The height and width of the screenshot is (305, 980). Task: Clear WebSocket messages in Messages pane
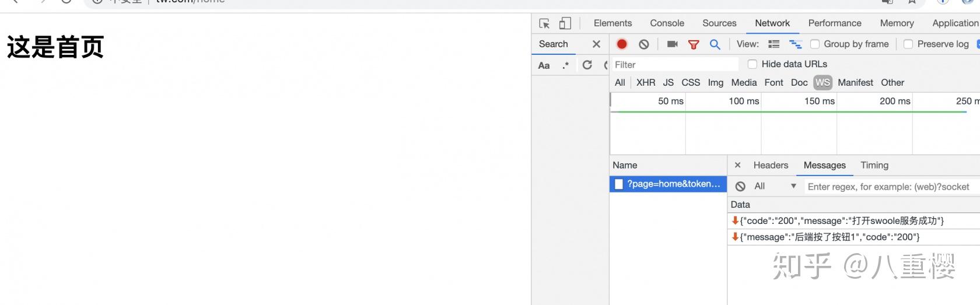coord(740,187)
